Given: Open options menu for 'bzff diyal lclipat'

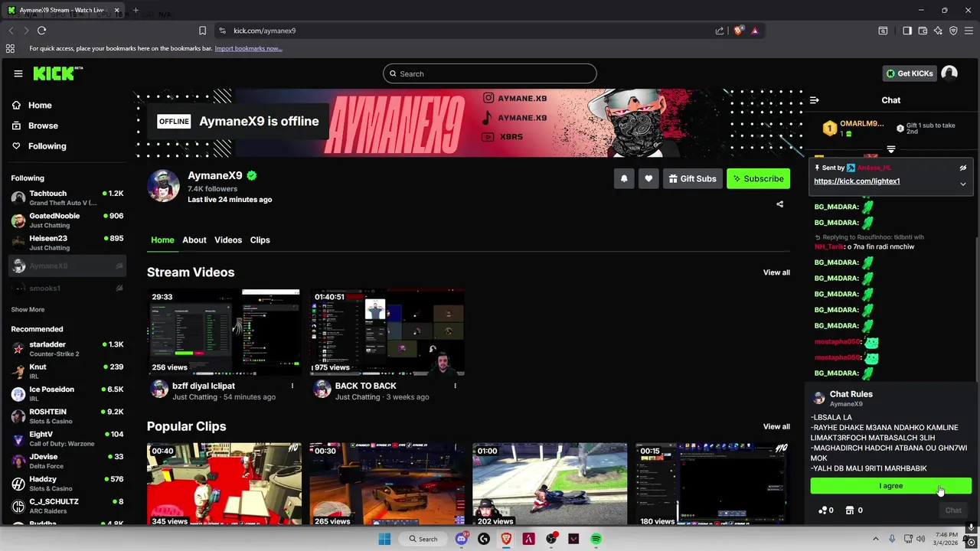Looking at the screenshot, I should click(x=292, y=386).
